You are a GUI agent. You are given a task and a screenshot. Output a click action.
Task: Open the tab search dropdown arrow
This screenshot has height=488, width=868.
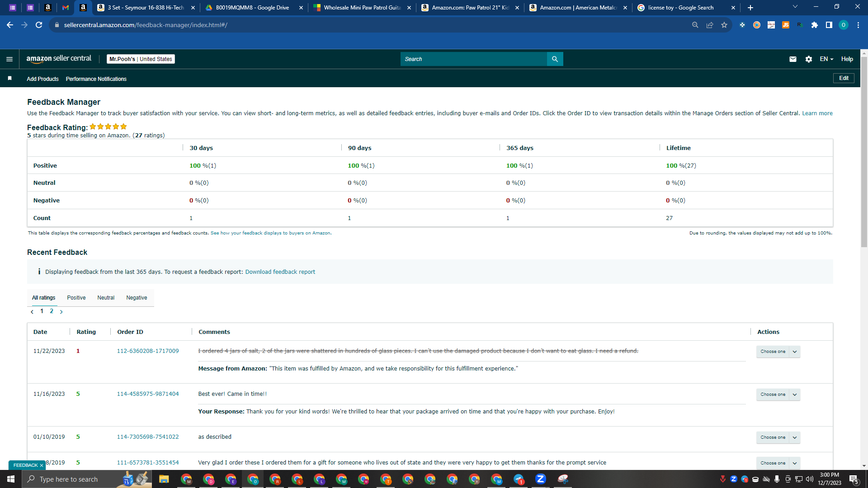pyautogui.click(x=795, y=7)
